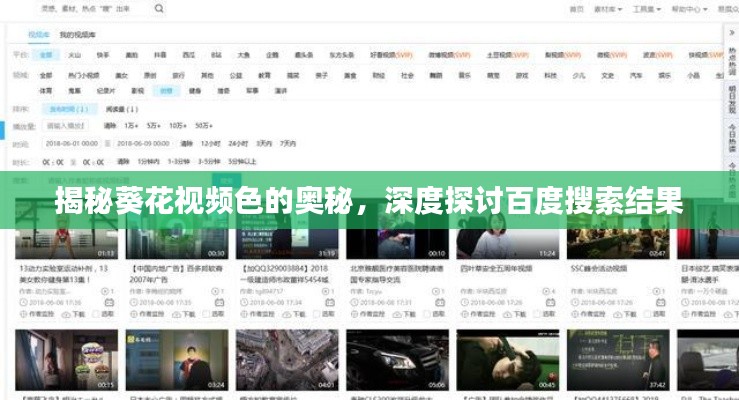Choose 科技 category filter
739x400 pixels.
(550, 75)
